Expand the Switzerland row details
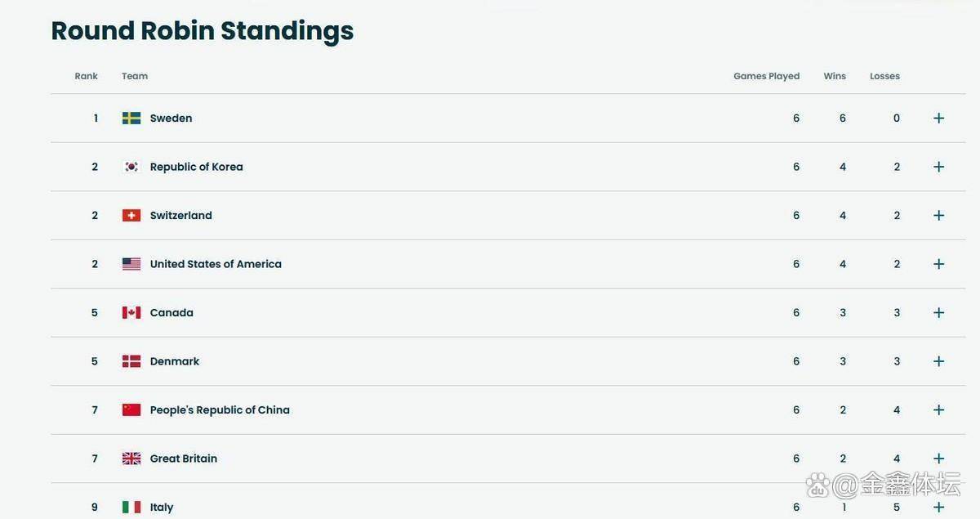 (x=939, y=216)
